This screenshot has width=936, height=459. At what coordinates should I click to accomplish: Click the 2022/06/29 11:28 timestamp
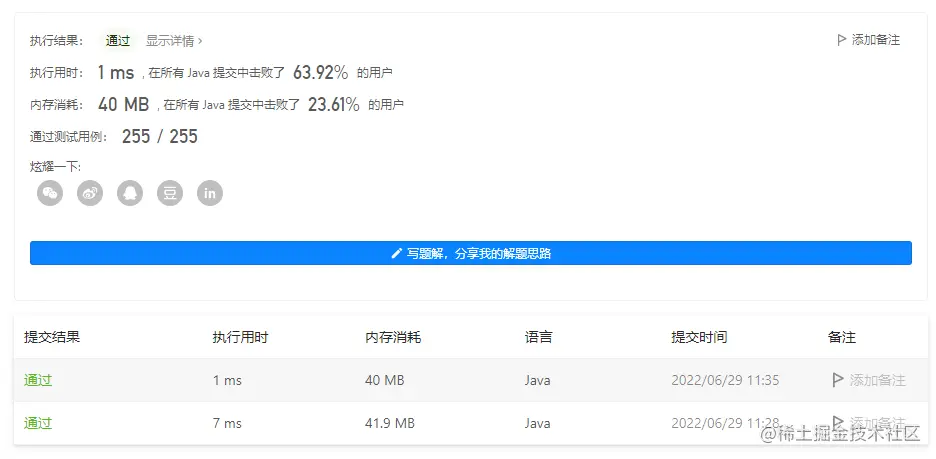click(725, 423)
